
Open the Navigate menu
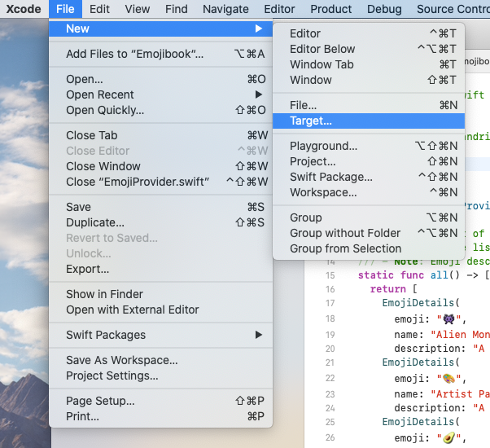(x=225, y=9)
